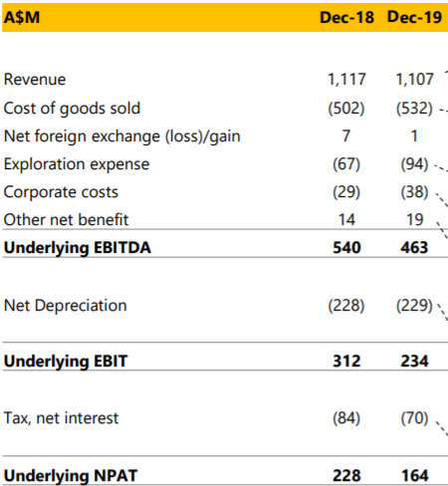
Task: Select Dec-19 cost of goods value (532)
Action: click(x=414, y=109)
